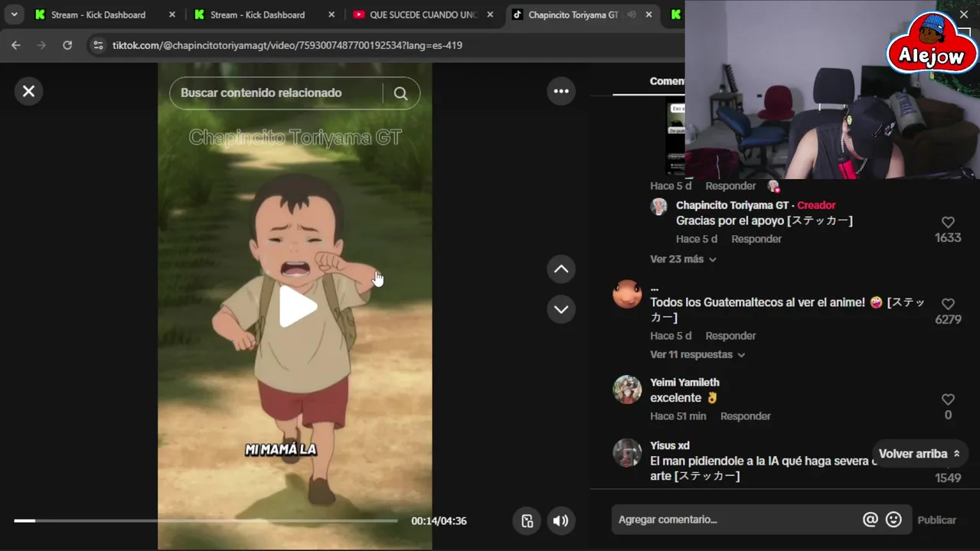Click the audio-playing speaker icon on TikTok tab
The width and height of the screenshot is (980, 551).
(x=632, y=15)
